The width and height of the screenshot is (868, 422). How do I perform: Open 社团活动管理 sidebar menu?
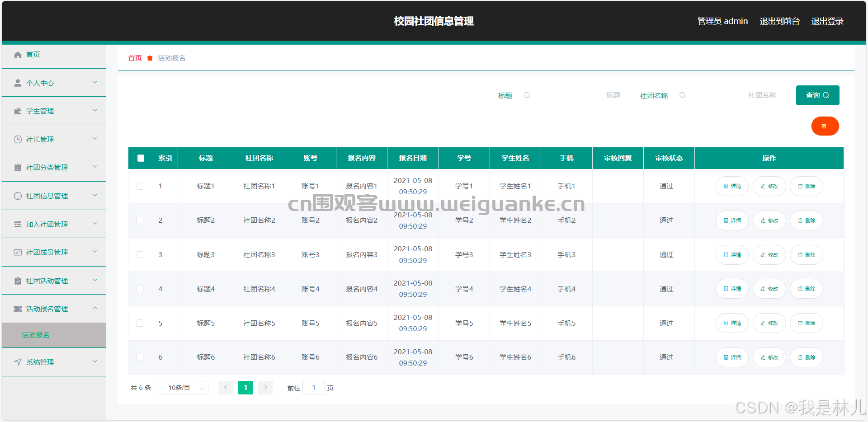pos(54,281)
